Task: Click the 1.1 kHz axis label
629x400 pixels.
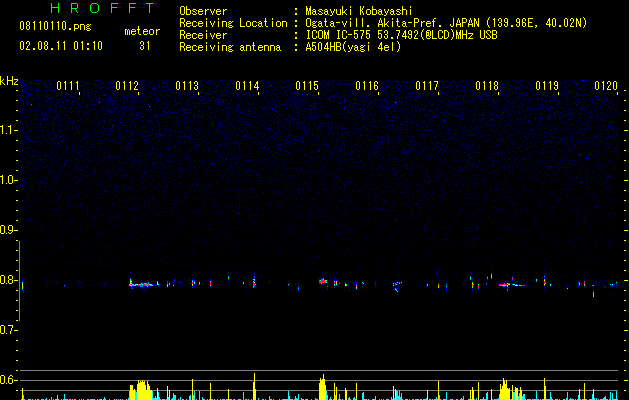Action: tap(8, 130)
